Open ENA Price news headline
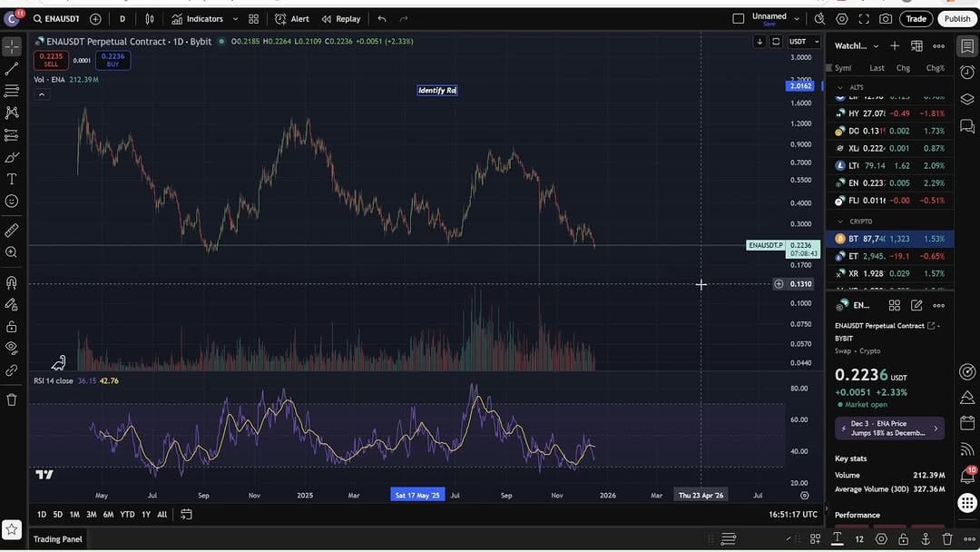This screenshot has height=552, width=980. 889,429
